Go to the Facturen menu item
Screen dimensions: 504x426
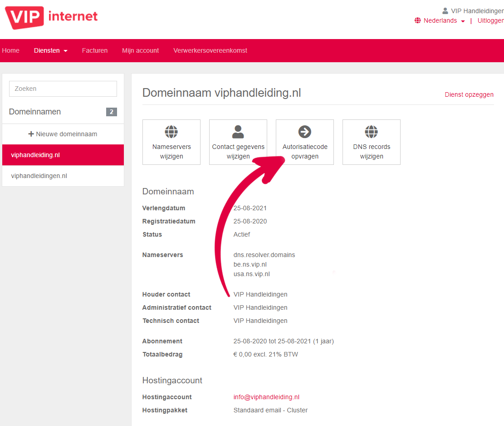click(x=95, y=50)
